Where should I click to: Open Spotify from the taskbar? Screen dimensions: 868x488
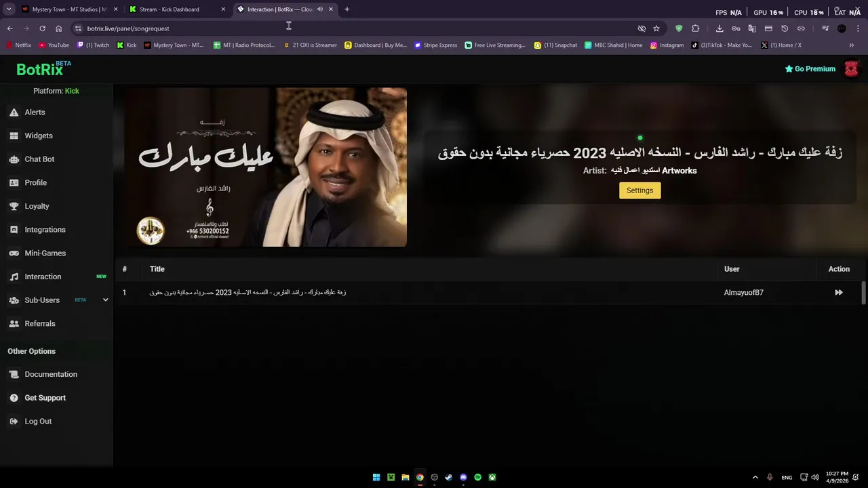(477, 477)
